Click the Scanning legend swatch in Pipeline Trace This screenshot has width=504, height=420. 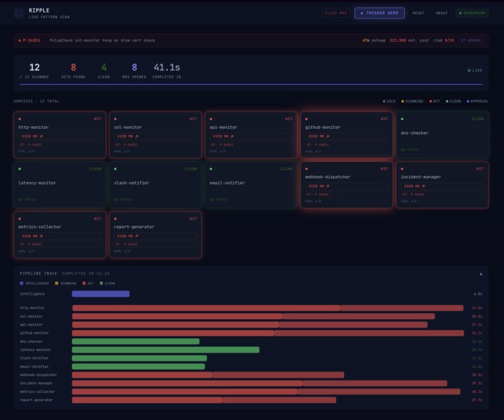56,283
